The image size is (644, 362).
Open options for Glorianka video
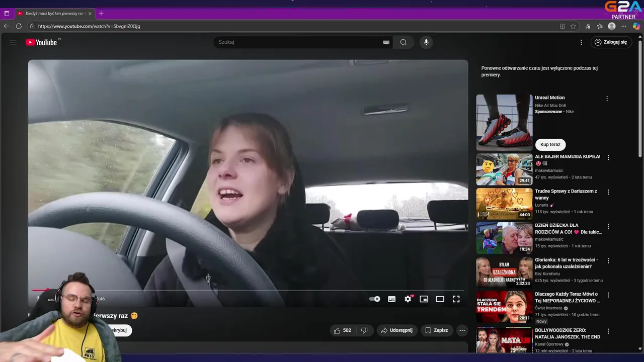click(x=608, y=261)
